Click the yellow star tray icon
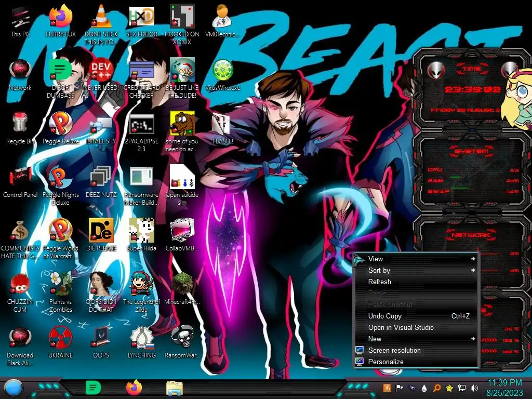This screenshot has width=532, height=399. click(449, 388)
